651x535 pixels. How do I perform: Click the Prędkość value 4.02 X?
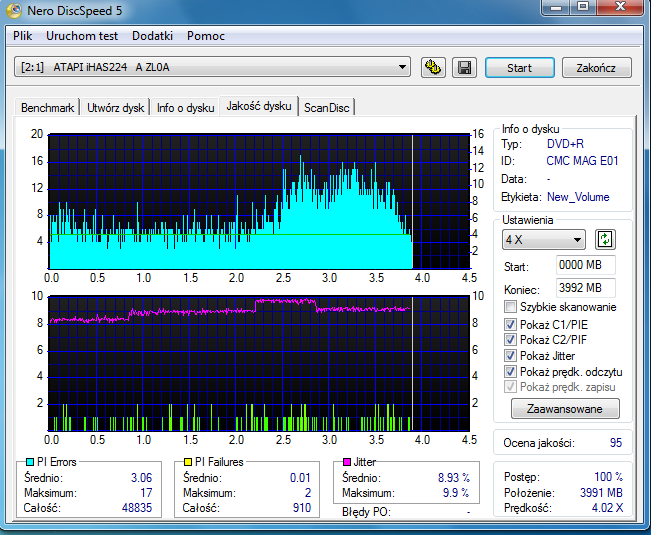click(x=607, y=508)
